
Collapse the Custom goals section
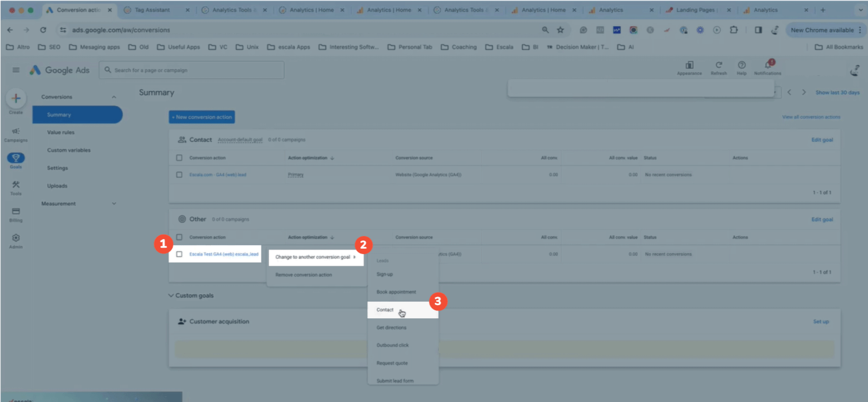point(171,296)
